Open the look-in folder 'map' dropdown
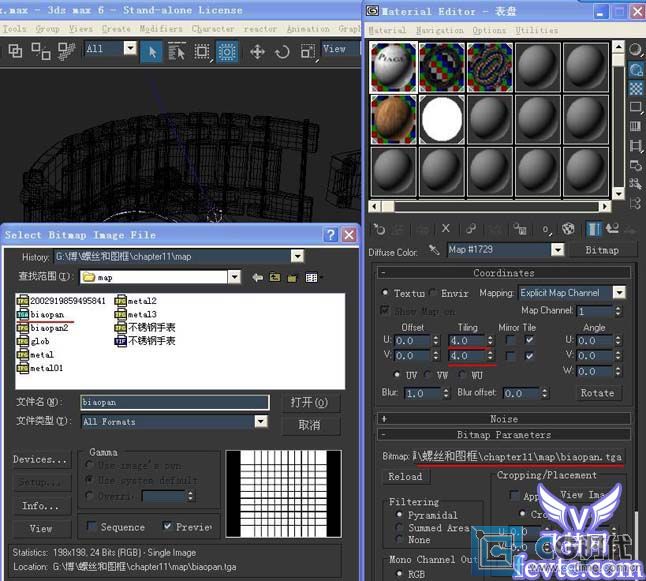 (x=234, y=277)
